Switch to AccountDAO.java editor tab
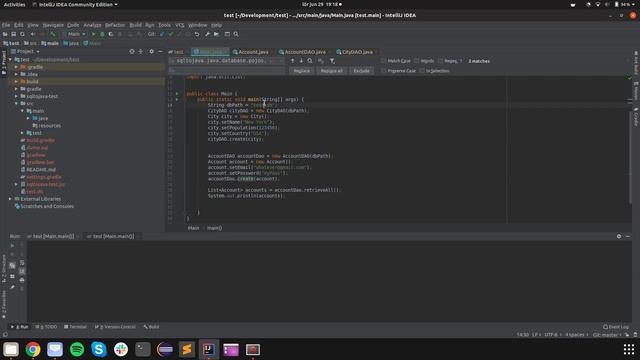The image size is (640, 360). (x=305, y=52)
